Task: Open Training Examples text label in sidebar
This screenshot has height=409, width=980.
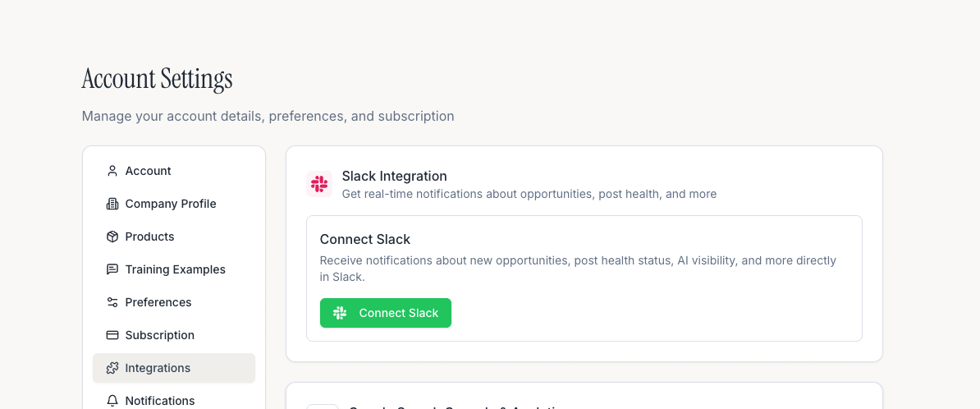Action: click(175, 269)
